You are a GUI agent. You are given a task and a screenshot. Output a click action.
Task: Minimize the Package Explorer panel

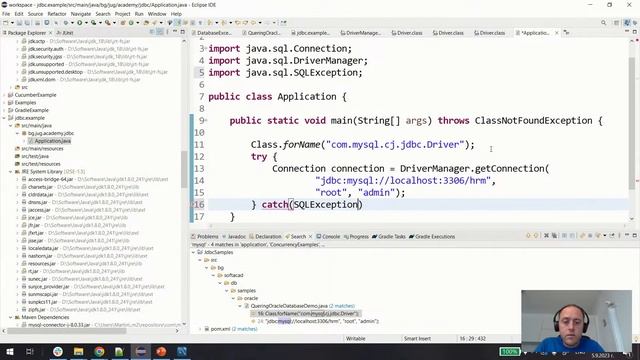point(175,32)
